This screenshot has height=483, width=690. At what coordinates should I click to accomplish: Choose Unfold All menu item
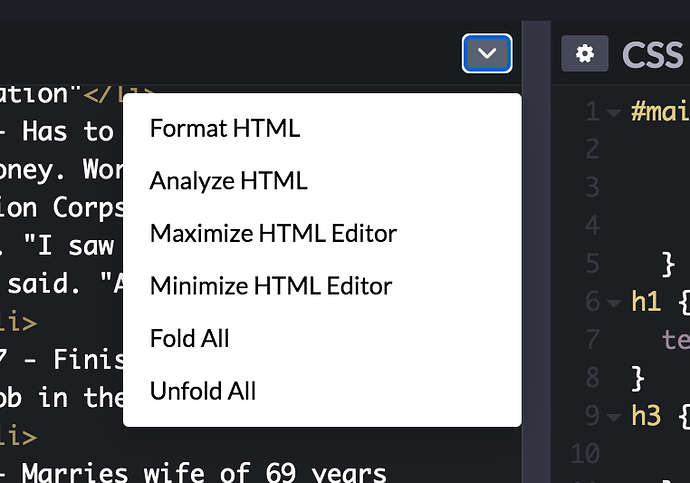pos(203,391)
